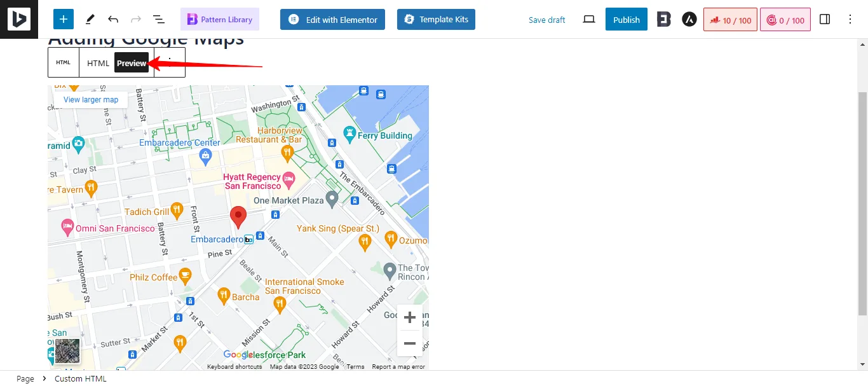Open the laptop preview device icon

[589, 20]
